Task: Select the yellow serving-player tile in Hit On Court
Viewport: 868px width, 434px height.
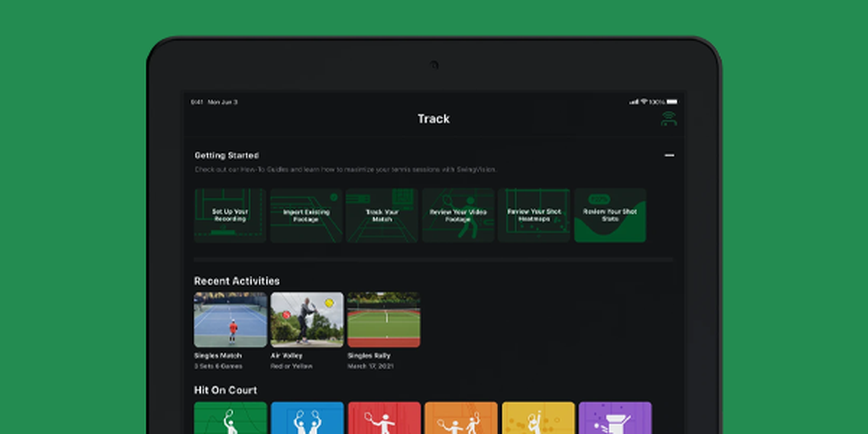Action: pos(539,418)
